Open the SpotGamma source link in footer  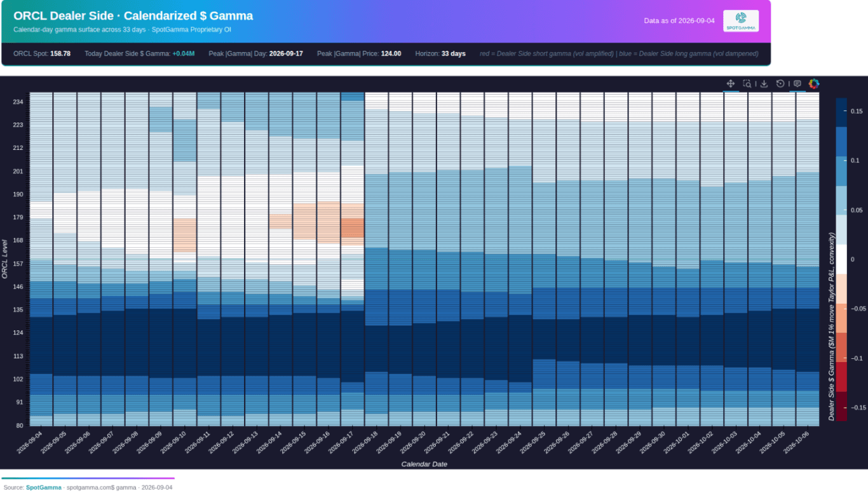coord(44,488)
